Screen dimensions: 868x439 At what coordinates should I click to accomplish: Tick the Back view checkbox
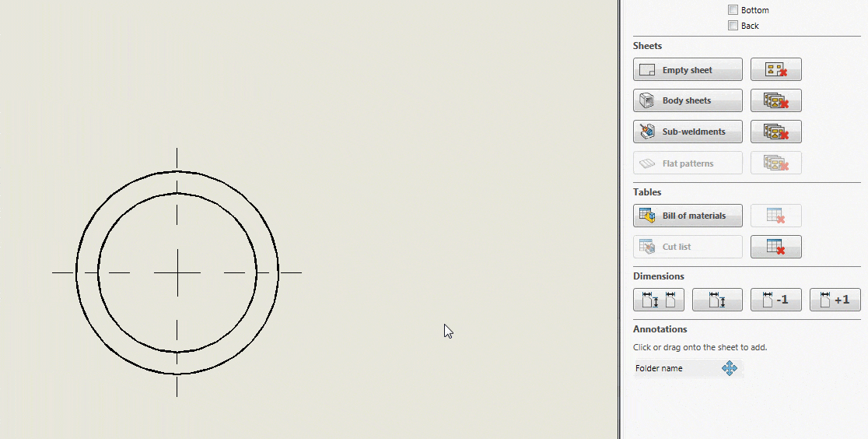tap(733, 26)
